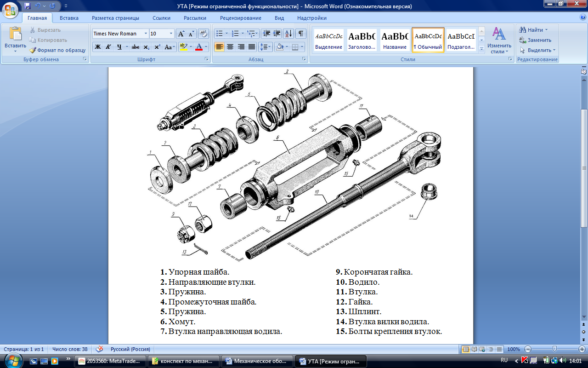This screenshot has width=588, height=368.
Task: Expand the numbering list dropdown arrow
Action: (x=243, y=34)
